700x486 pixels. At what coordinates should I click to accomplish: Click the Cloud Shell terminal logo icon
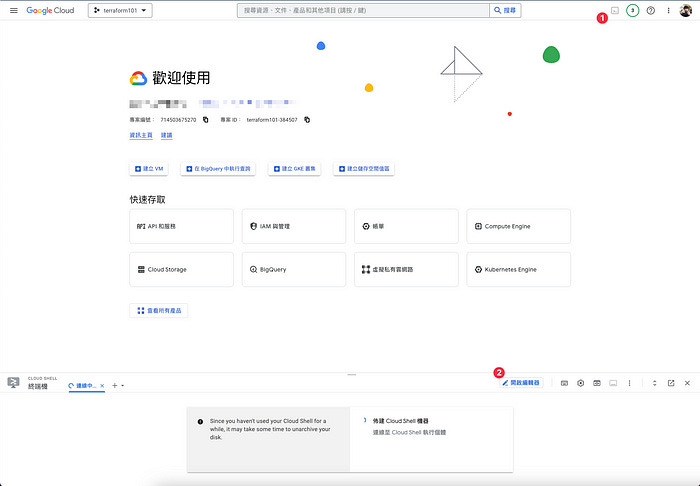(x=13, y=383)
